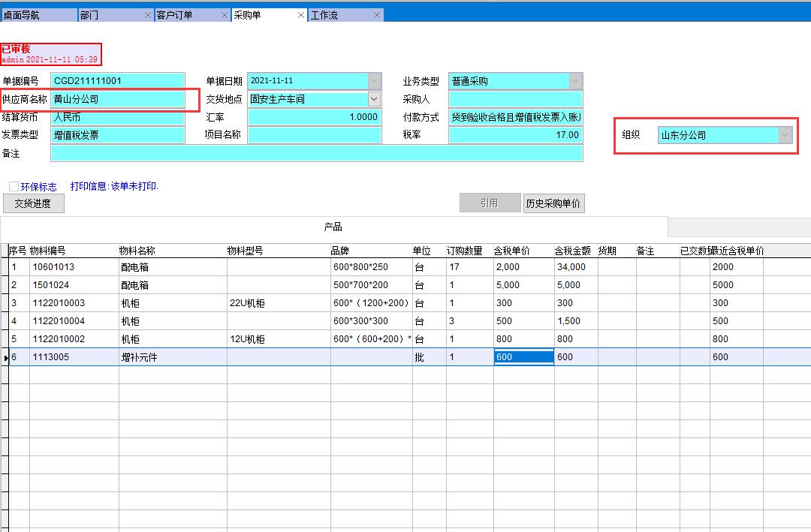811x532 pixels.
Task: Switch to the 桌面导航 tab
Action: pyautogui.click(x=38, y=15)
